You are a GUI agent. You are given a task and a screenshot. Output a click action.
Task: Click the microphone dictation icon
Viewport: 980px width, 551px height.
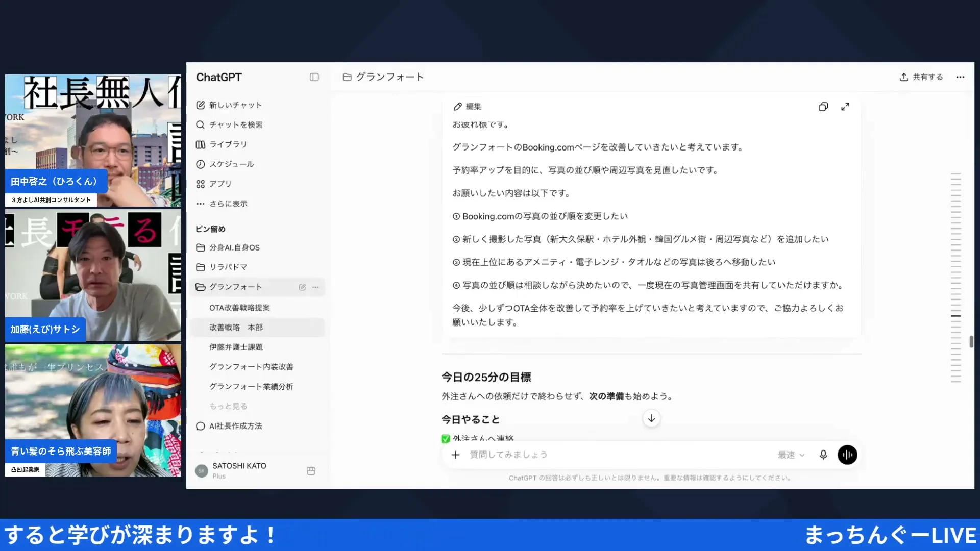823,455
